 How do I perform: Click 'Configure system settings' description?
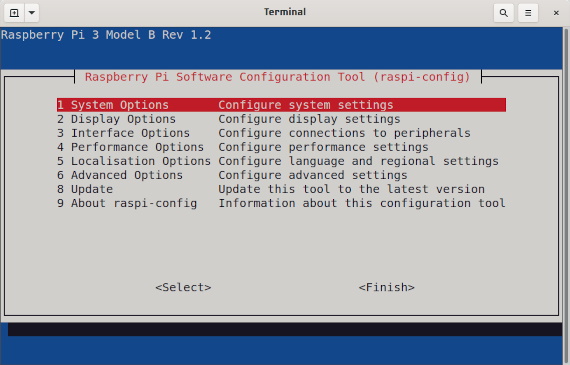coord(306,105)
